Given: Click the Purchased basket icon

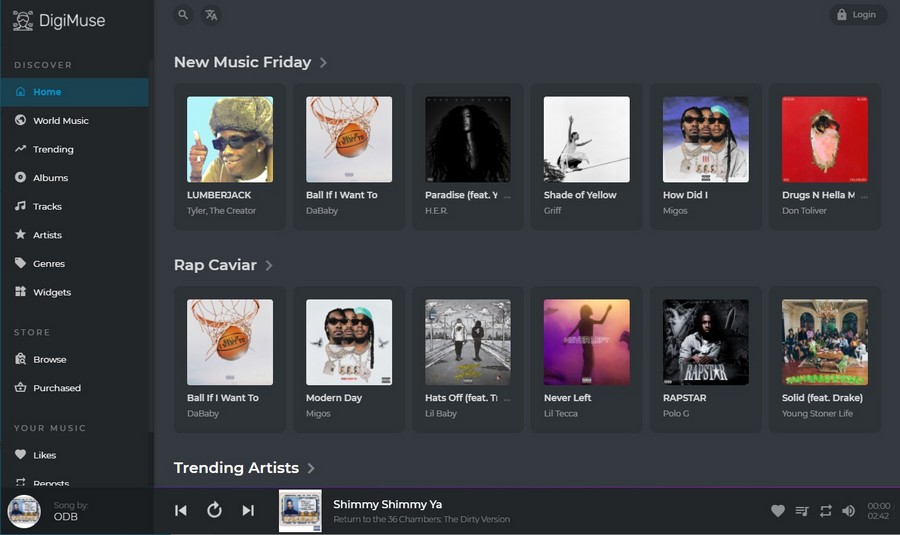Looking at the screenshot, I should tap(21, 387).
